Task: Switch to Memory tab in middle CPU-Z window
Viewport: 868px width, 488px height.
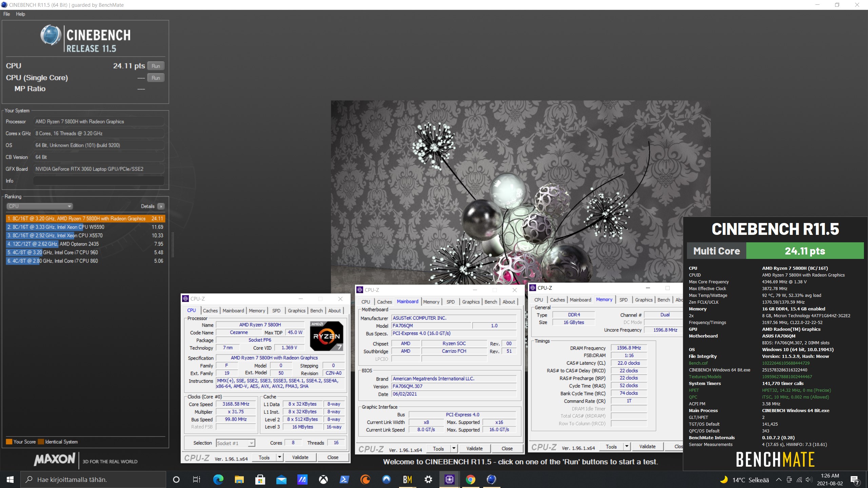Action: [x=431, y=302]
